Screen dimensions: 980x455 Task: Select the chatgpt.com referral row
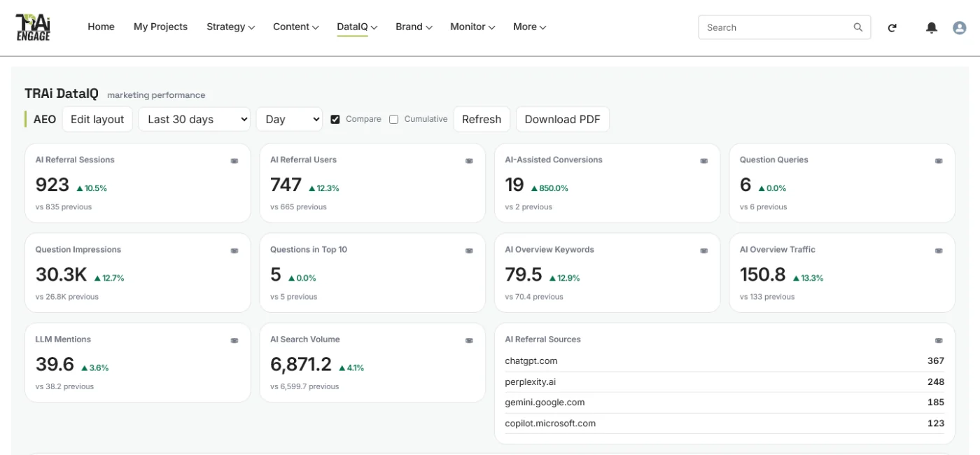pos(724,361)
